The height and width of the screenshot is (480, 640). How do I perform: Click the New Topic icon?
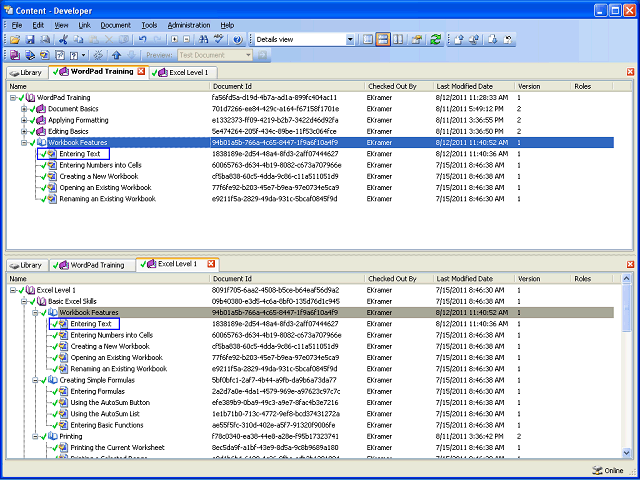44,55
